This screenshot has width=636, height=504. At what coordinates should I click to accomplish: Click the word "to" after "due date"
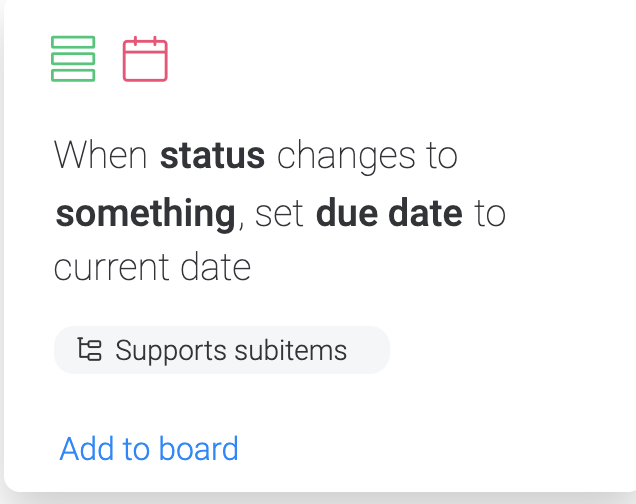[x=490, y=213]
